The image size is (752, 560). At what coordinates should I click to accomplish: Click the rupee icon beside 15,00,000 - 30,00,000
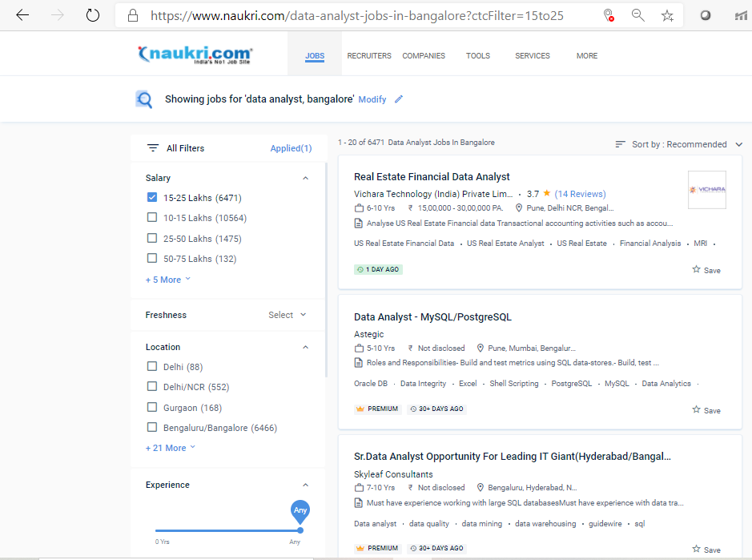coord(411,207)
